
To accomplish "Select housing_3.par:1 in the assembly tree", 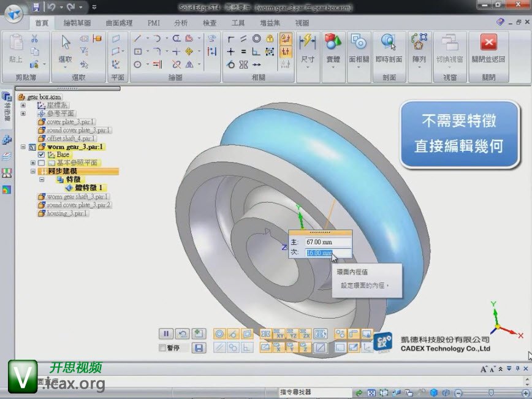I will [67, 213].
